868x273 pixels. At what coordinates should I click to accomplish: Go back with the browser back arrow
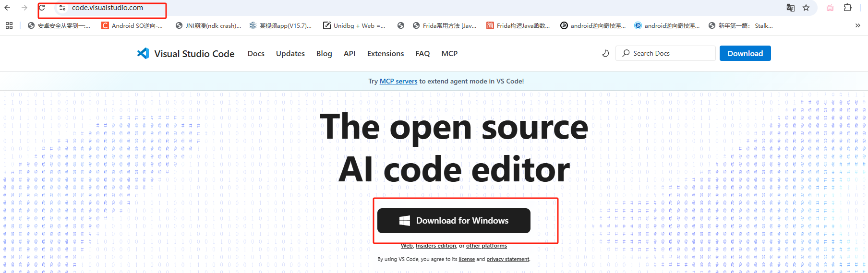point(7,8)
